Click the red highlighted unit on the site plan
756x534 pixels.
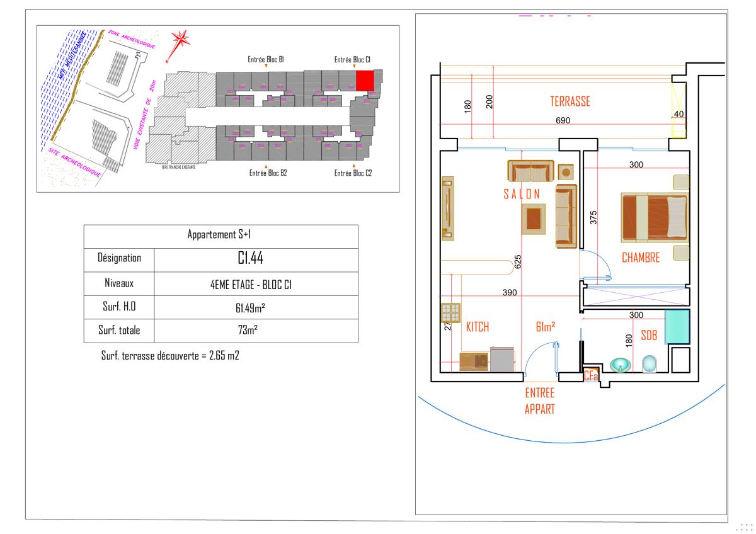pos(365,81)
